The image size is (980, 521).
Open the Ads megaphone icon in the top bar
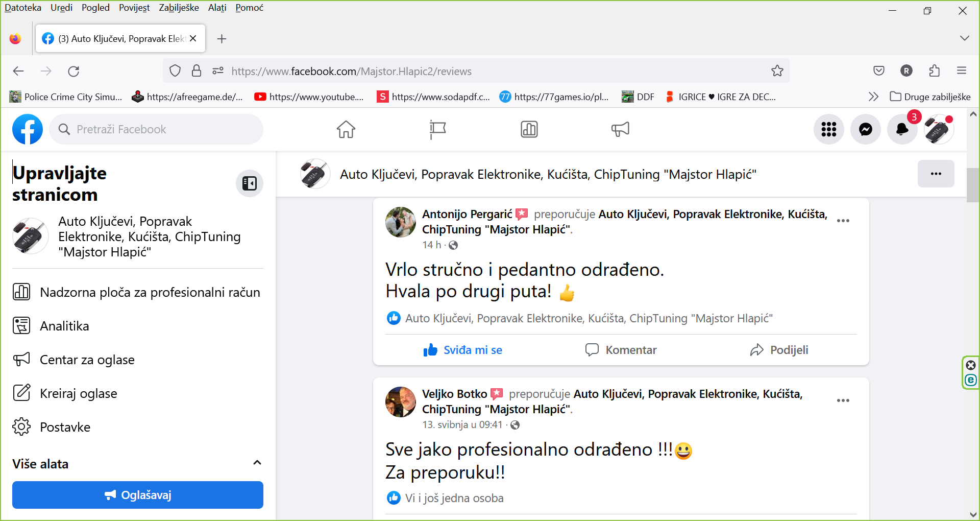(x=620, y=129)
